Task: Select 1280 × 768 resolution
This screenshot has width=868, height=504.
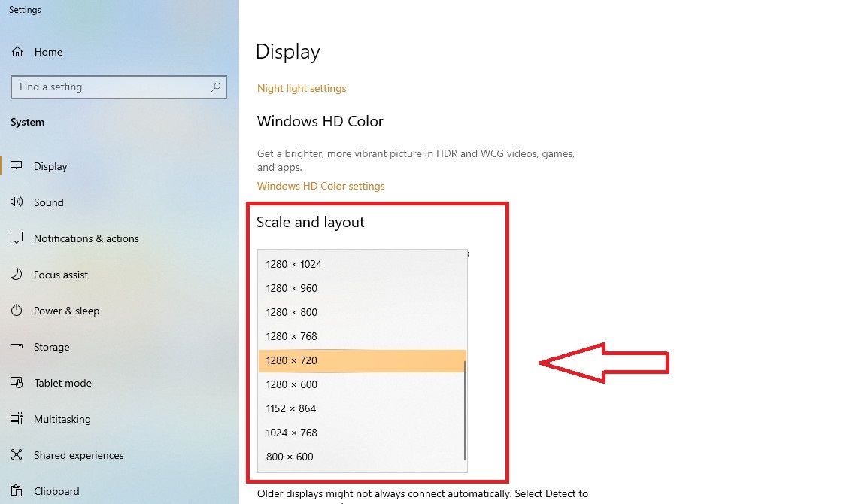Action: point(362,336)
